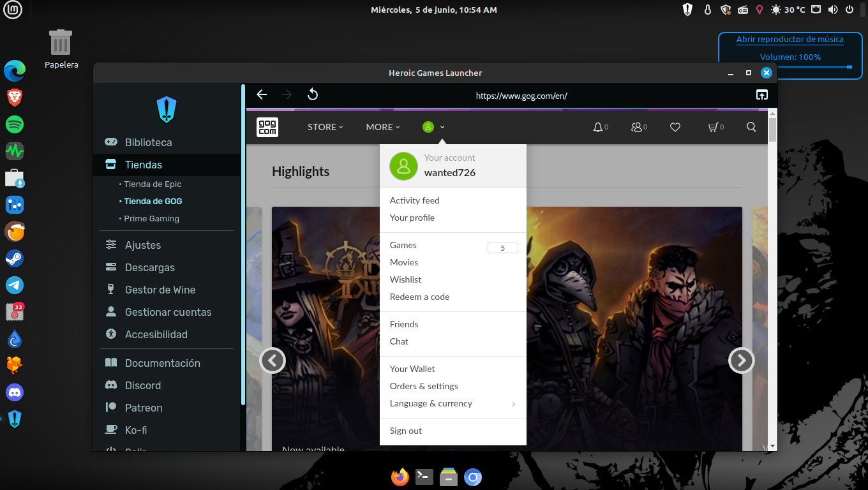Screen dimensions: 868x490
Task: Choose Sign out from account menu
Action: click(x=406, y=431)
